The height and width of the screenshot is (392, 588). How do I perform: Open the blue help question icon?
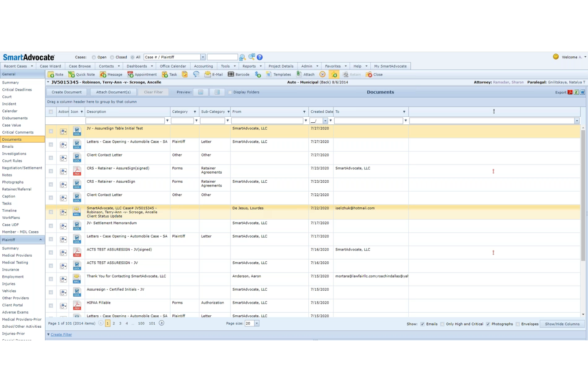(260, 57)
